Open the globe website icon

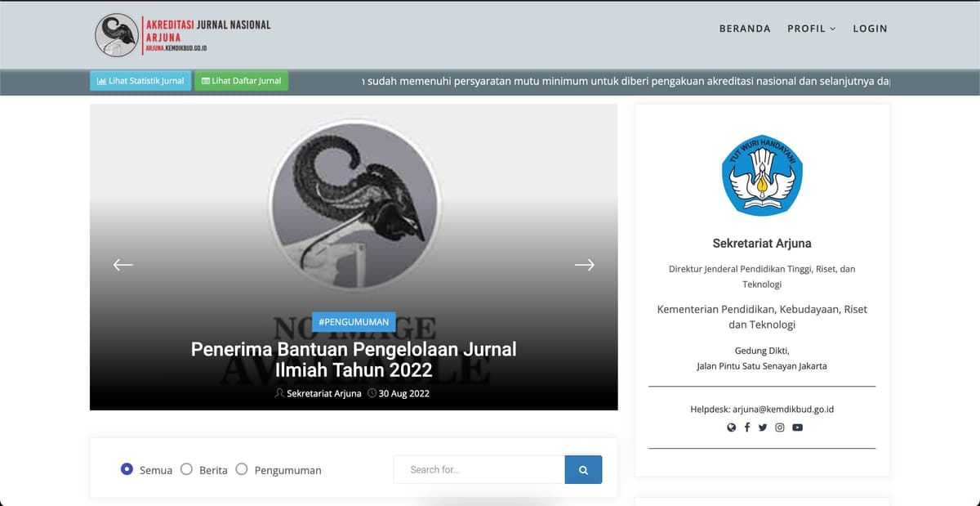pos(732,428)
